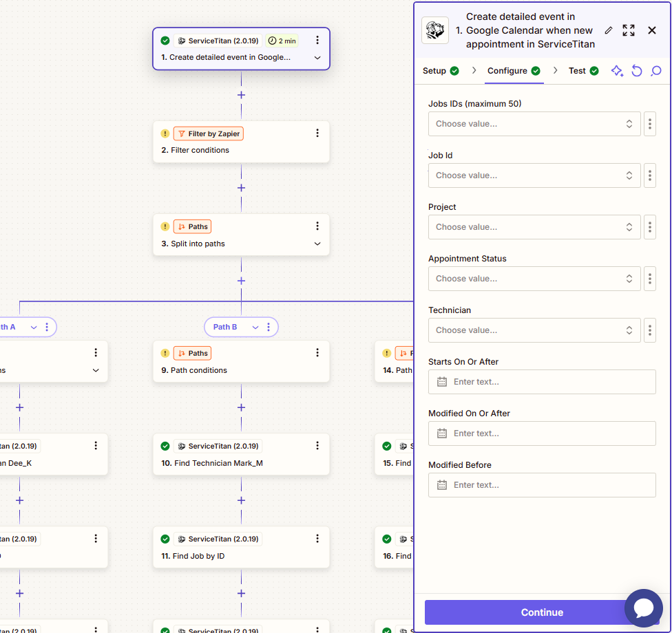Click the Filter by Zapier app badge
672x633 pixels.
[x=209, y=134]
